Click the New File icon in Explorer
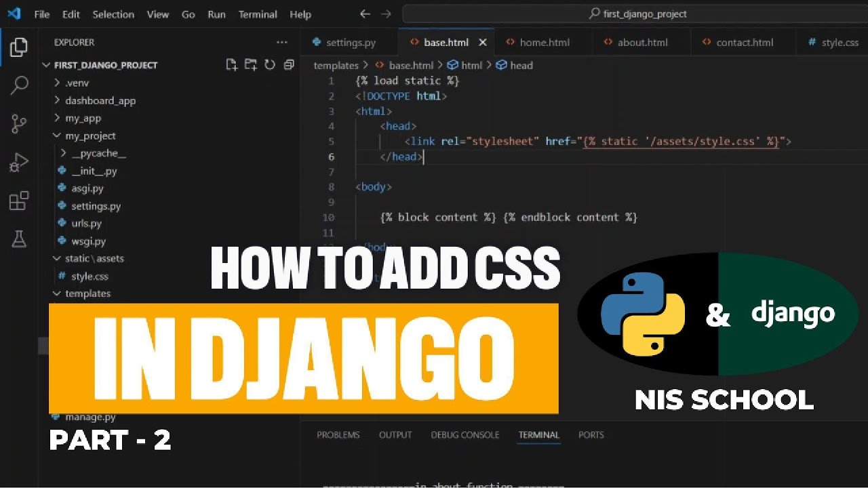The image size is (868, 488). coord(232,65)
